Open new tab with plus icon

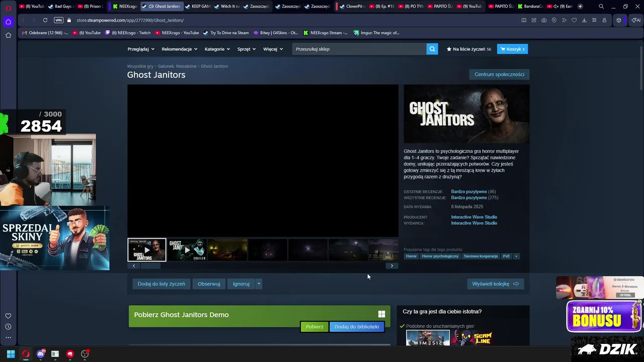point(580,7)
